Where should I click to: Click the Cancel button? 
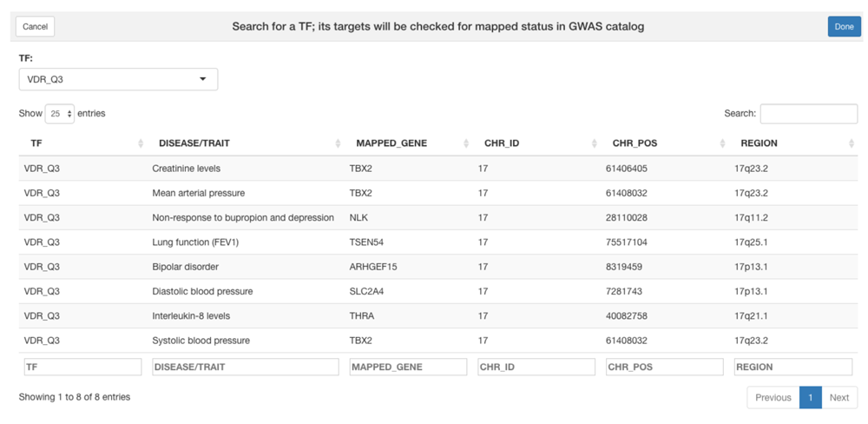[x=35, y=27]
